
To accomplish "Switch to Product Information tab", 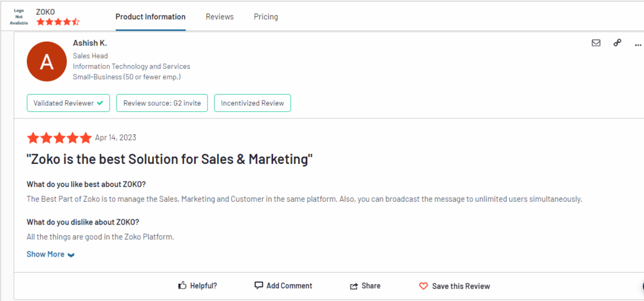I will (x=150, y=17).
